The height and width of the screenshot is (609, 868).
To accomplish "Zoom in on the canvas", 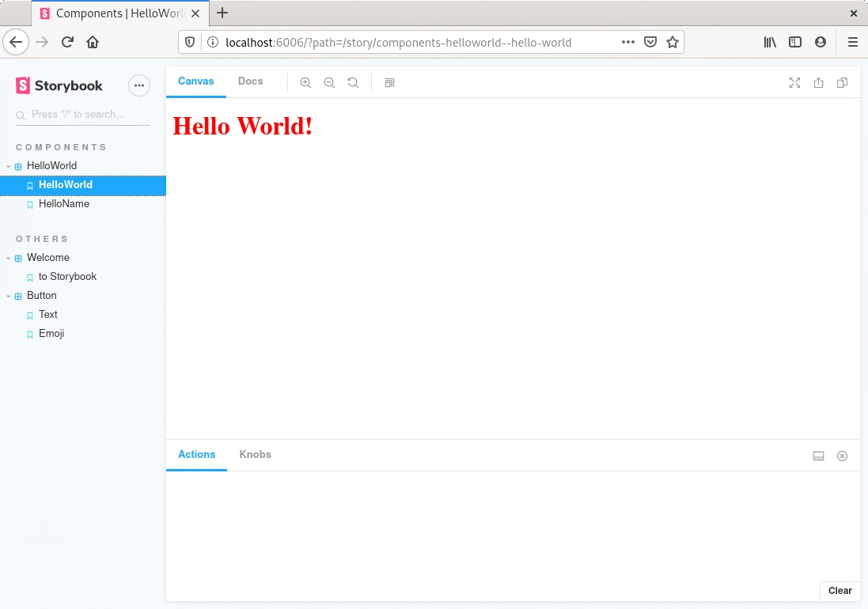I will [x=305, y=82].
